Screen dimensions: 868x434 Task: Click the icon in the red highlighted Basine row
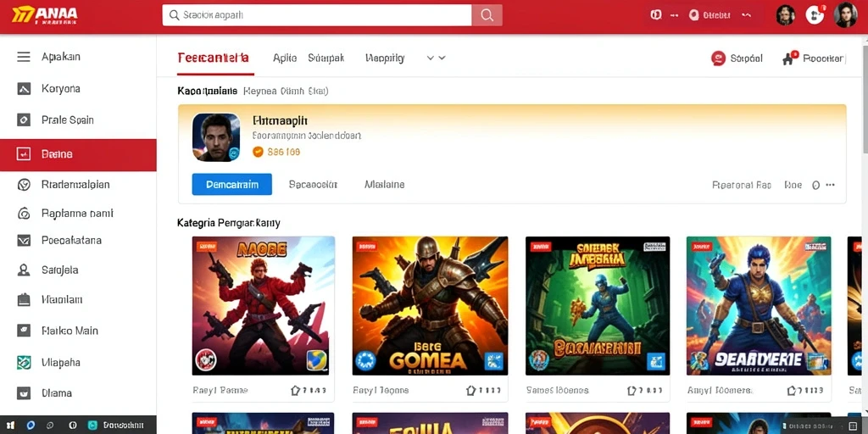[24, 154]
